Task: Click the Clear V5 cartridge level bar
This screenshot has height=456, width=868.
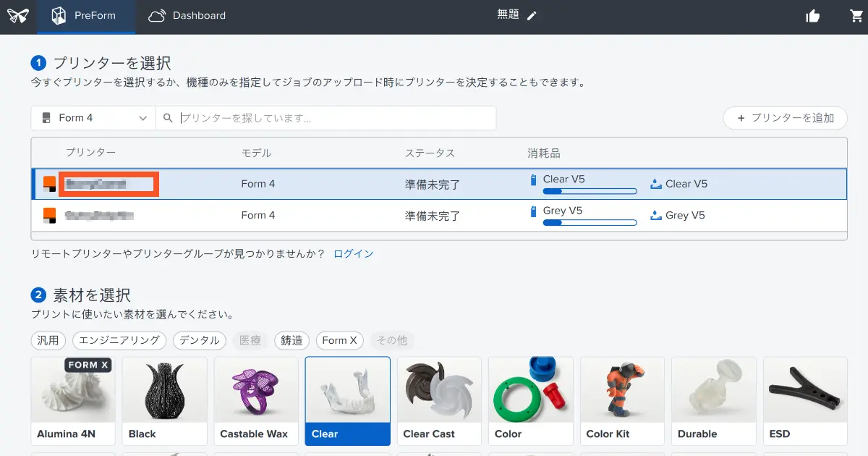Action: pyautogui.click(x=590, y=192)
